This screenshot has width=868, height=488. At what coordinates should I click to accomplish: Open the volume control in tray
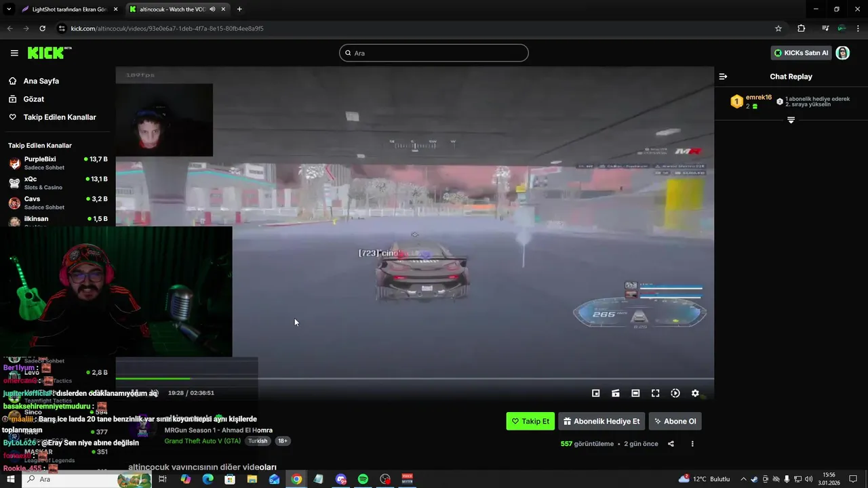pyautogui.click(x=808, y=479)
